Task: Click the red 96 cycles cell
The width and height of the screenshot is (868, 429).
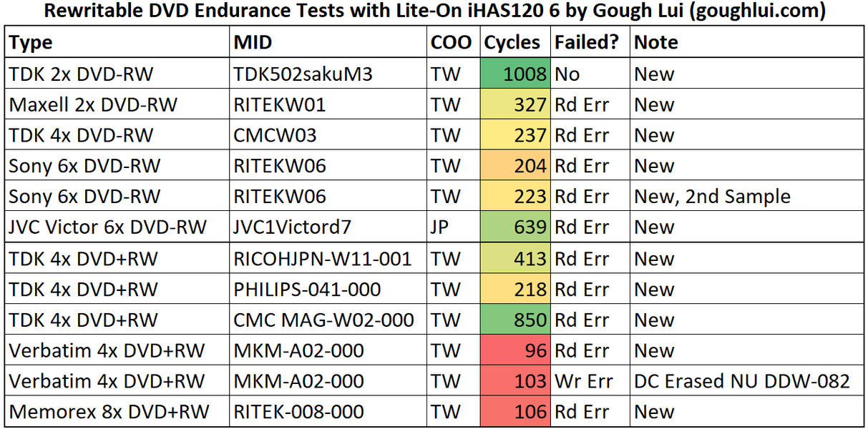Action: point(515,351)
